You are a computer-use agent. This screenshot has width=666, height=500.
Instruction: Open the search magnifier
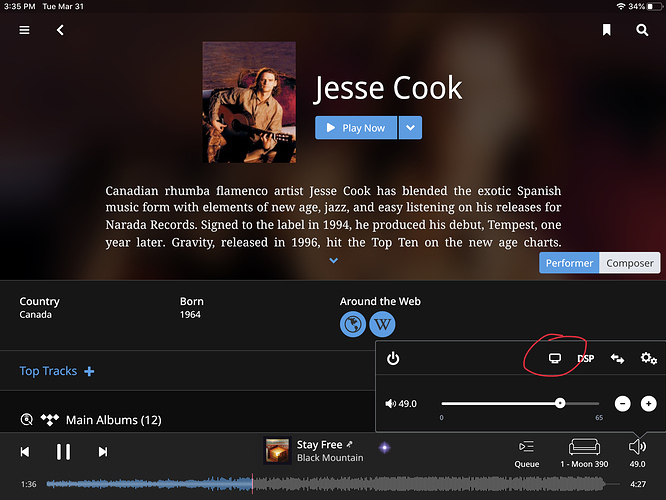tap(642, 30)
